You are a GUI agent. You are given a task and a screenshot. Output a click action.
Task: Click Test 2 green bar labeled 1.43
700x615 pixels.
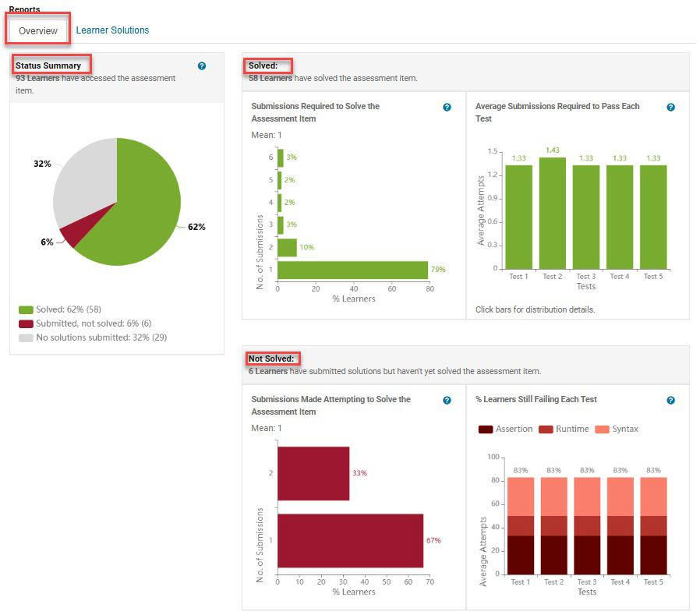(x=552, y=213)
